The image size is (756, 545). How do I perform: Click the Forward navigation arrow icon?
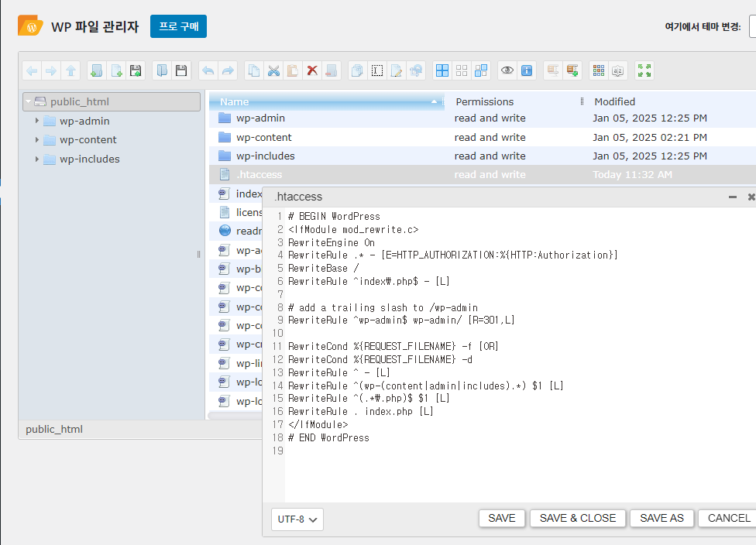(51, 71)
